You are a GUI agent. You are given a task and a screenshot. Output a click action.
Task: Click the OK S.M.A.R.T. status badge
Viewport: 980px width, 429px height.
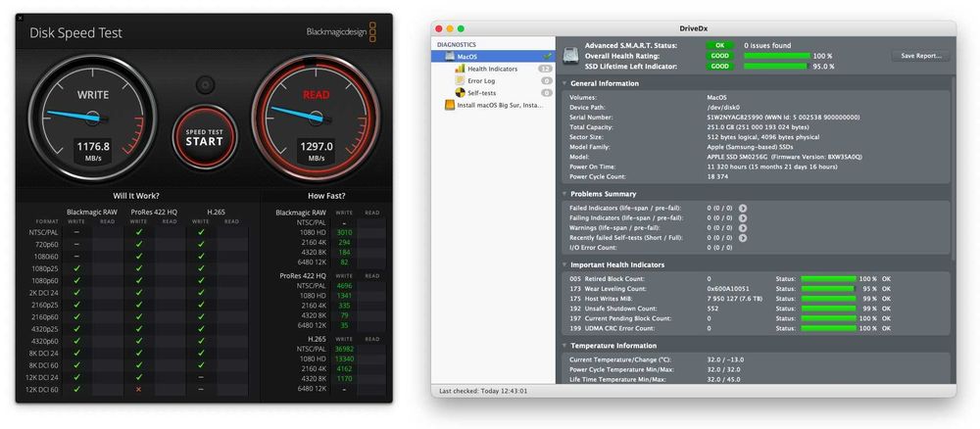point(720,46)
